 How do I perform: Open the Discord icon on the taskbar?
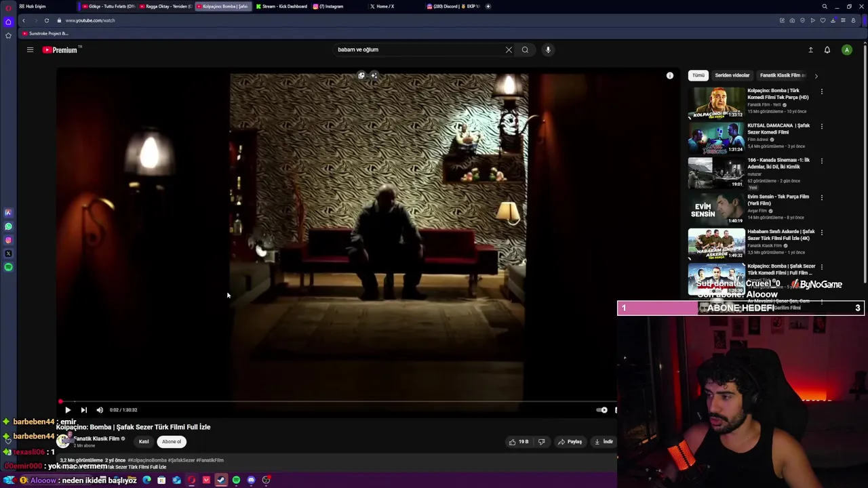251,480
